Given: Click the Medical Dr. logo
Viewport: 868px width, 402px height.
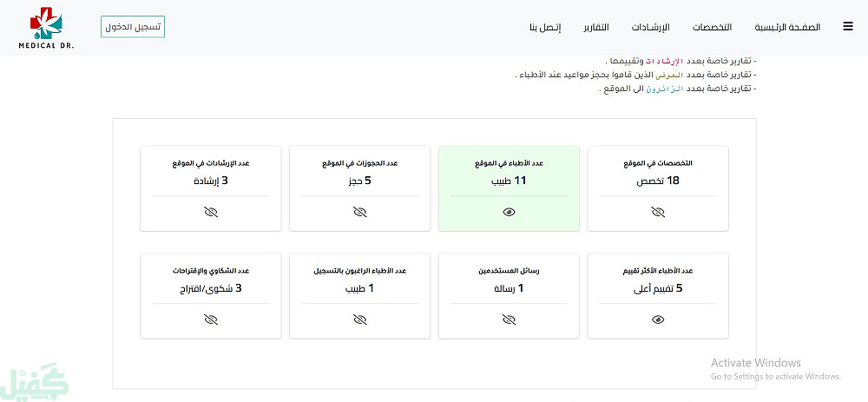Looking at the screenshot, I should click(46, 28).
